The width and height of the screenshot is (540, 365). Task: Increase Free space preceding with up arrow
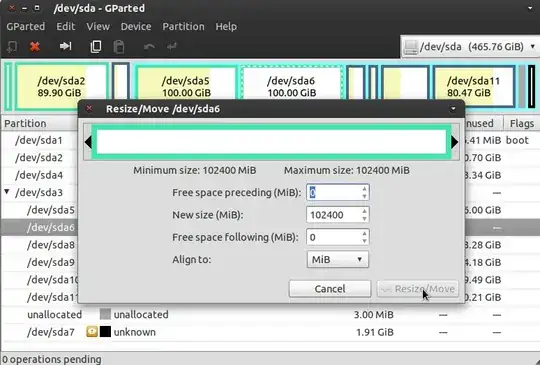[x=364, y=188]
